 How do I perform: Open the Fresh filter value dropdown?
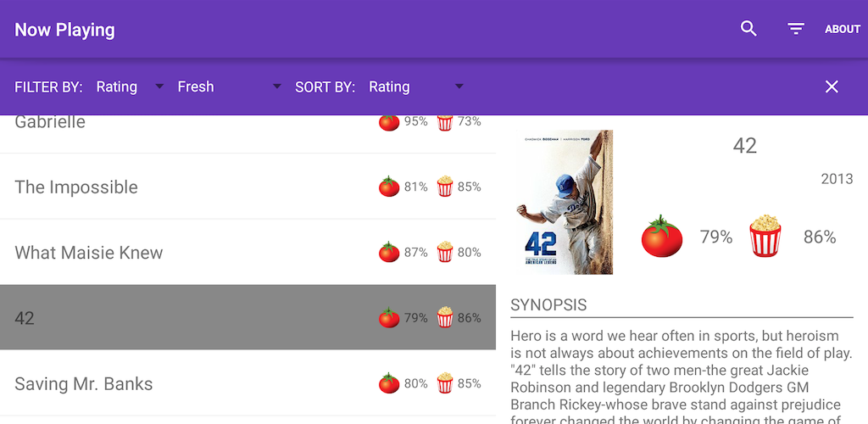click(x=229, y=86)
